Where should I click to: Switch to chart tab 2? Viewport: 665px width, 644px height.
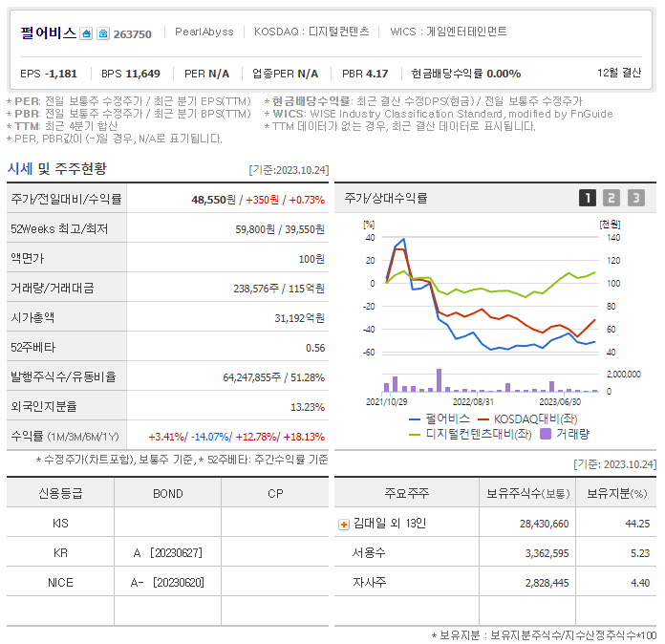[x=611, y=198]
